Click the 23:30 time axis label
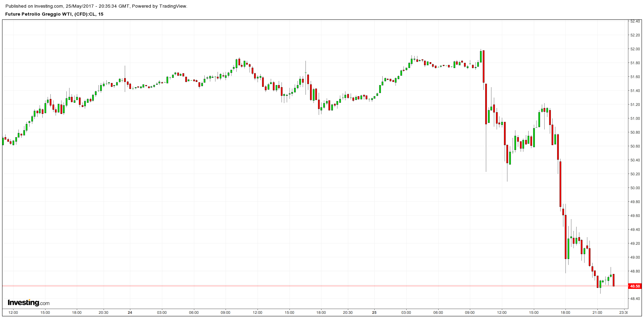 623,312
